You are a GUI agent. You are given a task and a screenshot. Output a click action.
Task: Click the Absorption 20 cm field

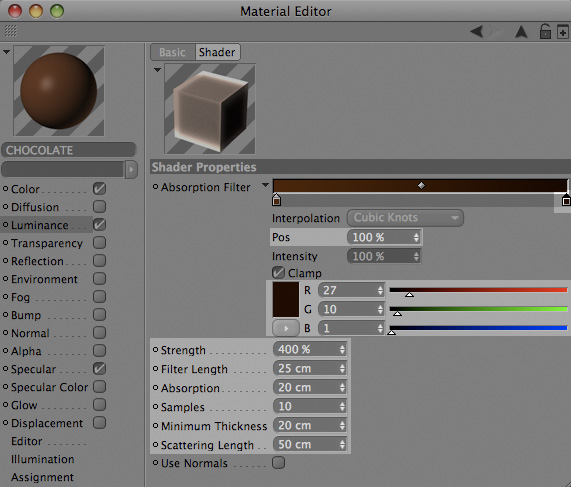[310, 388]
